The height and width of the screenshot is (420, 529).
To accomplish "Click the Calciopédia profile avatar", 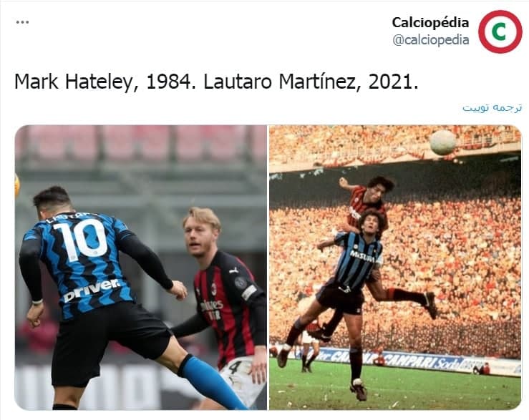I will pyautogui.click(x=500, y=31).
